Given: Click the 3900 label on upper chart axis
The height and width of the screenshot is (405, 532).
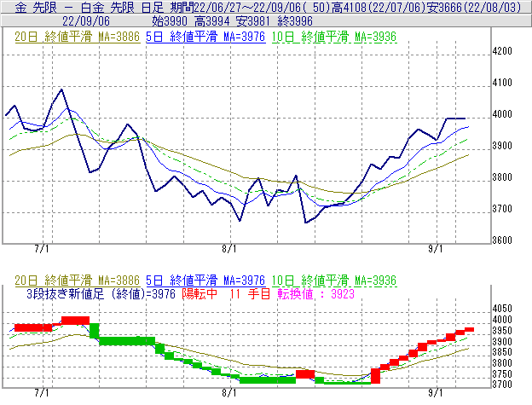Looking at the screenshot, I should 502,146.
